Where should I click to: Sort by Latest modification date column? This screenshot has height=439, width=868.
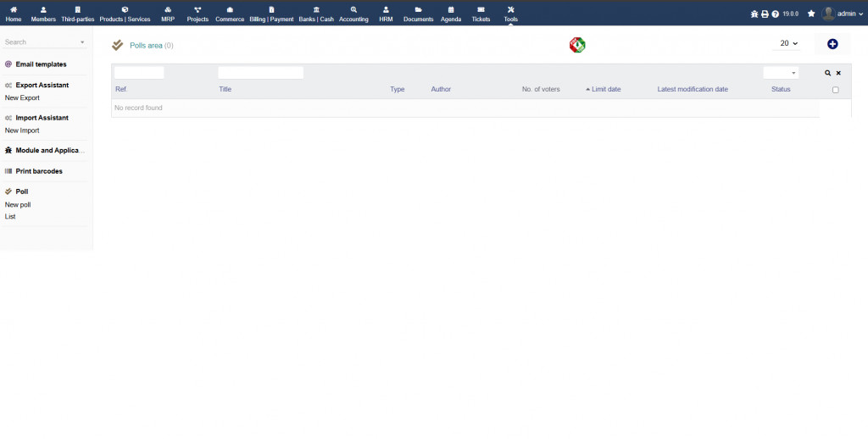coord(693,89)
